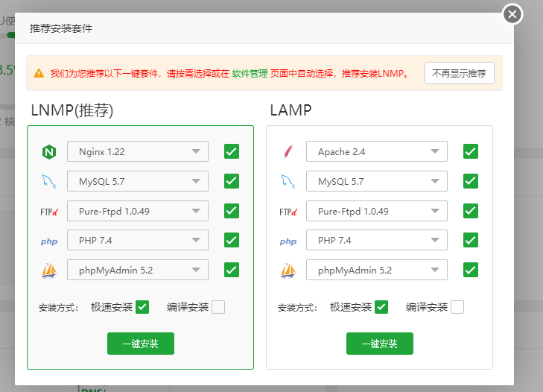543x392 pixels.
Task: Uncheck MySQL 5.7 in LAMP
Action: click(x=471, y=181)
